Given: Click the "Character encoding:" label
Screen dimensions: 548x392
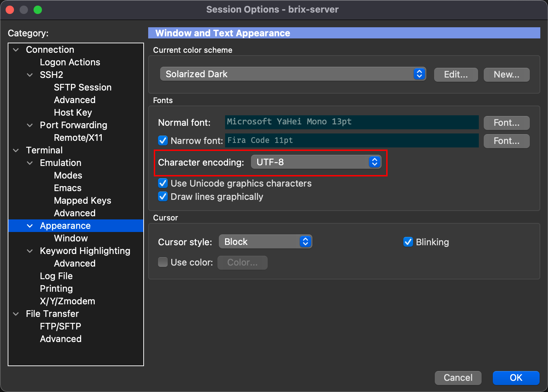Looking at the screenshot, I should [x=201, y=162].
